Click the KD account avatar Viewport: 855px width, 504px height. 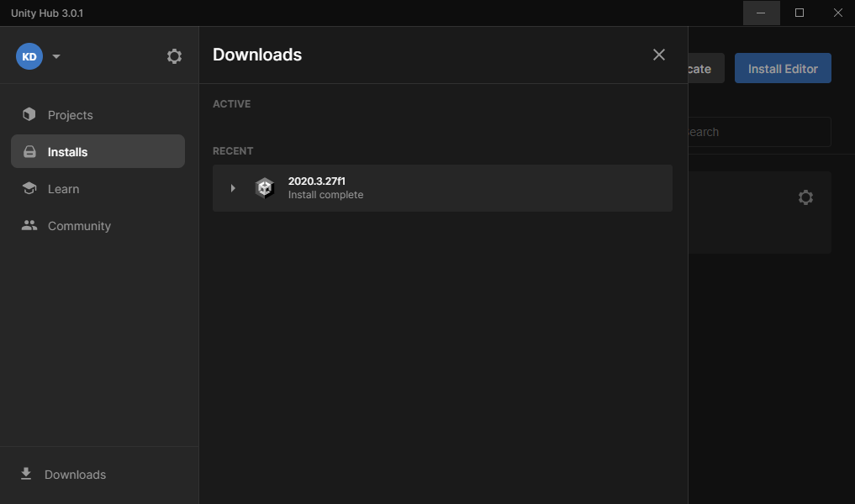coord(29,56)
